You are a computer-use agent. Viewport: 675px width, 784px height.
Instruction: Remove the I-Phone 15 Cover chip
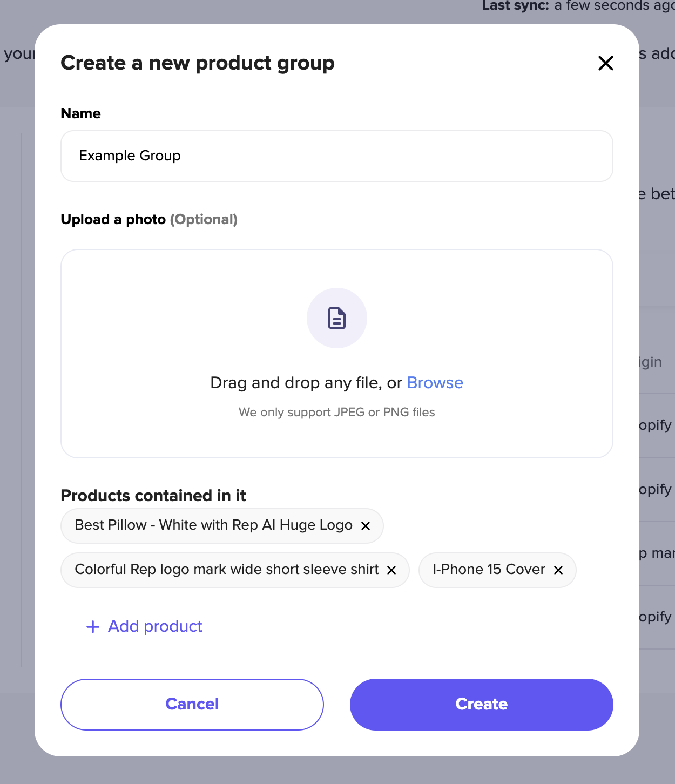click(x=558, y=570)
